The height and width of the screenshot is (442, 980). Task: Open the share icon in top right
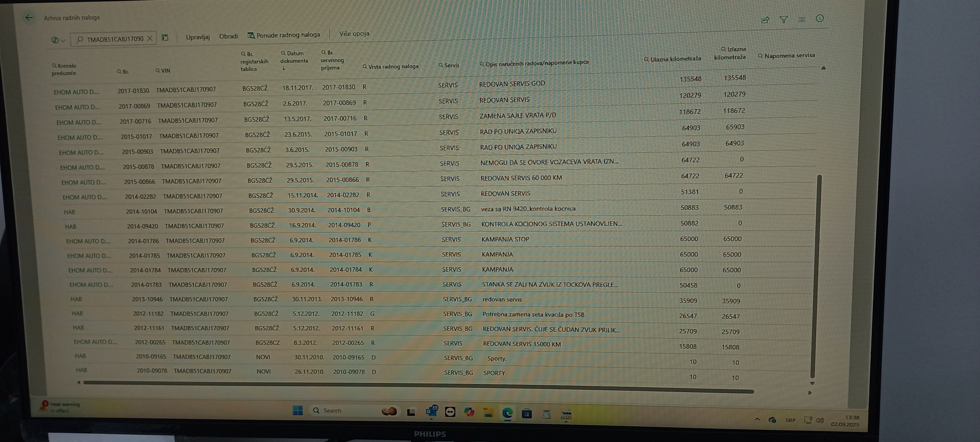(x=765, y=20)
